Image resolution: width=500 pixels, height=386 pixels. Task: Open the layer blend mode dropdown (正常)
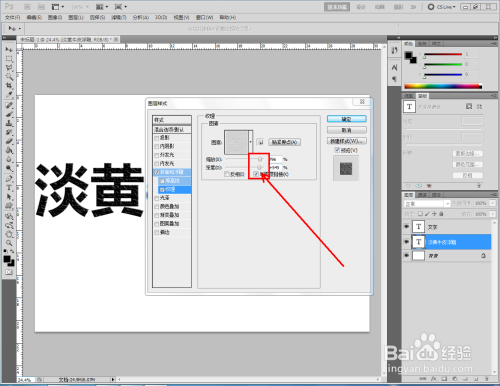click(x=427, y=204)
